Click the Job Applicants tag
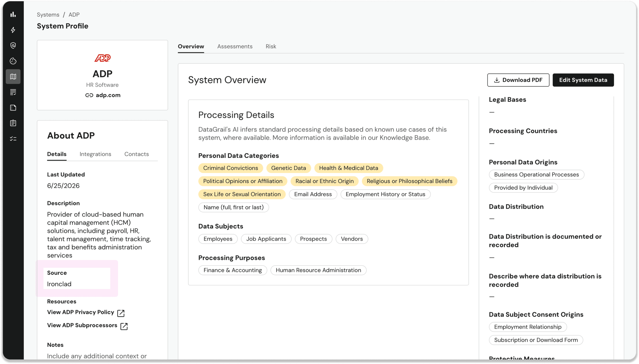The width and height of the screenshot is (639, 364). tap(266, 239)
